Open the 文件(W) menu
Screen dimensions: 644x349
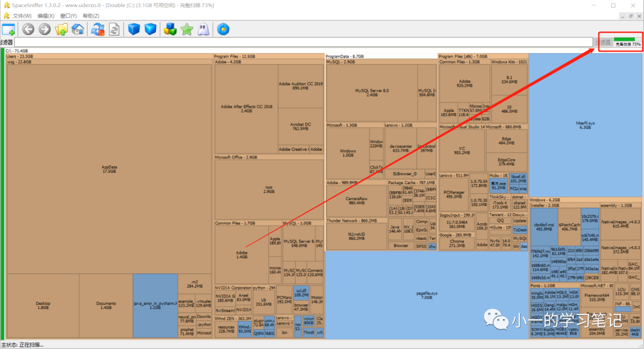tap(22, 16)
